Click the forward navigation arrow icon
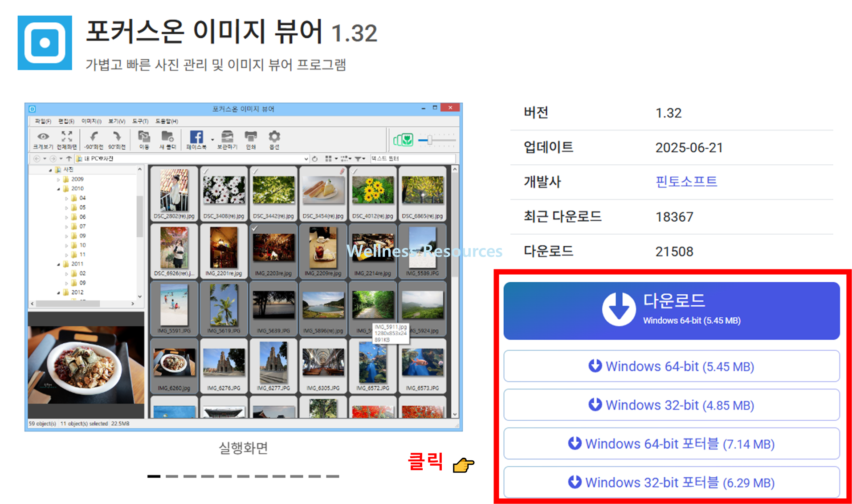852x504 pixels. (53, 159)
